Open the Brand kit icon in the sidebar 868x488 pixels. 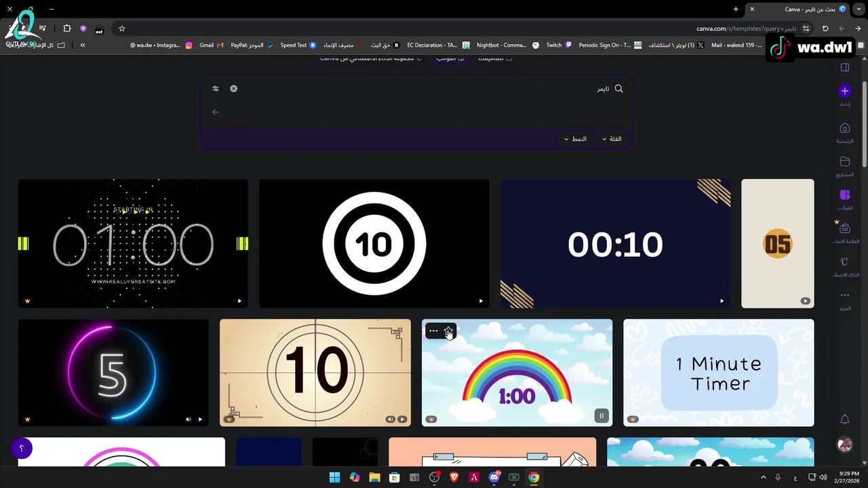(x=844, y=228)
